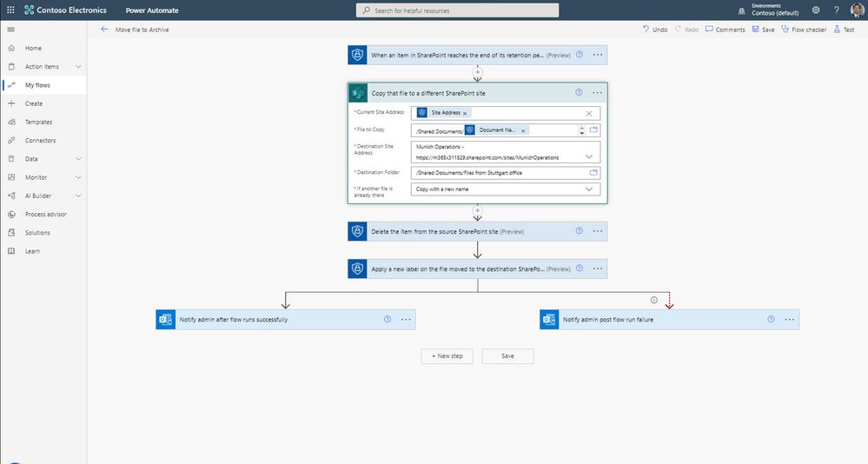Click the Outlook icon on success notification
The width and height of the screenshot is (868, 464).
(165, 320)
